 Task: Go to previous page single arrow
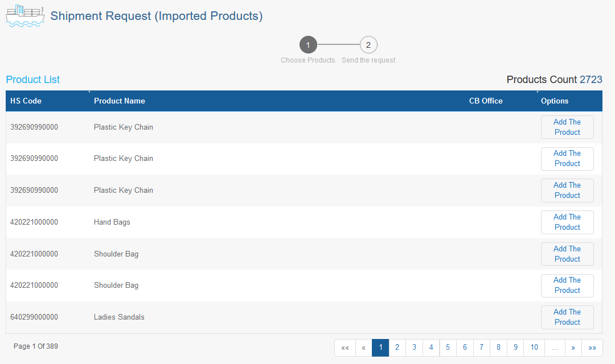(x=363, y=348)
